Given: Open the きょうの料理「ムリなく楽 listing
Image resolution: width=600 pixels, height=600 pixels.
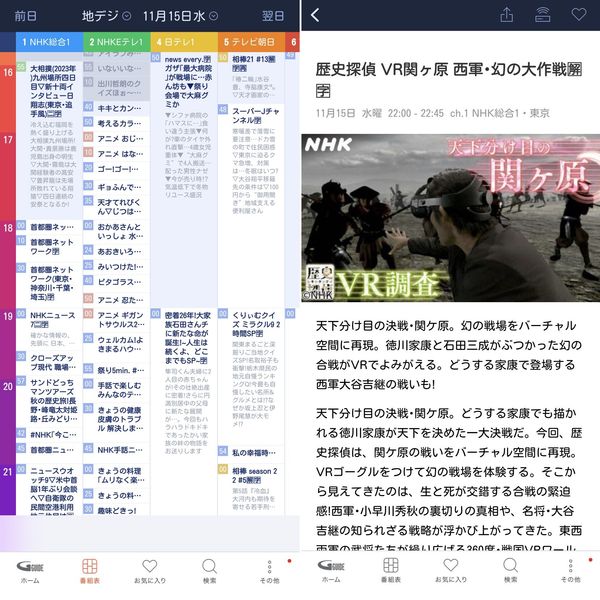Looking at the screenshot, I should pos(117,475).
